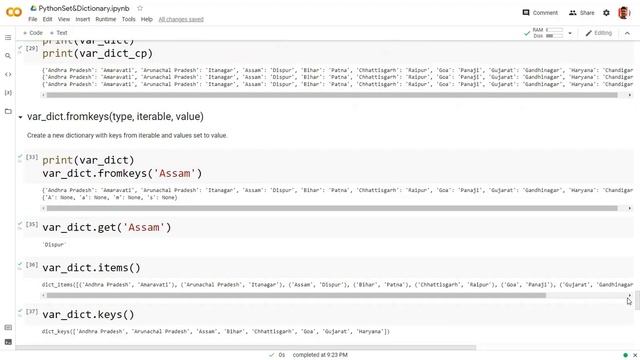Open the Colab logo home
The image size is (640, 360).
pyautogui.click(x=13, y=12)
